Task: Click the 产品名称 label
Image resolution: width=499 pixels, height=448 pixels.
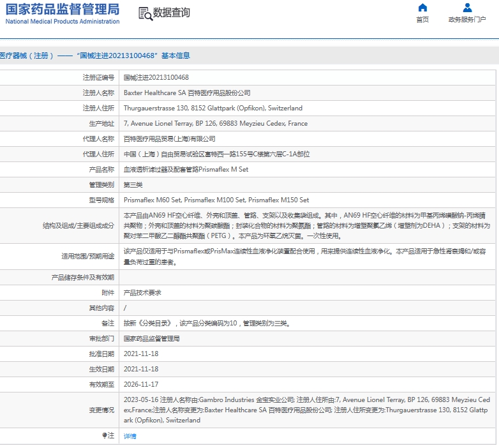Action: pyautogui.click(x=101, y=170)
